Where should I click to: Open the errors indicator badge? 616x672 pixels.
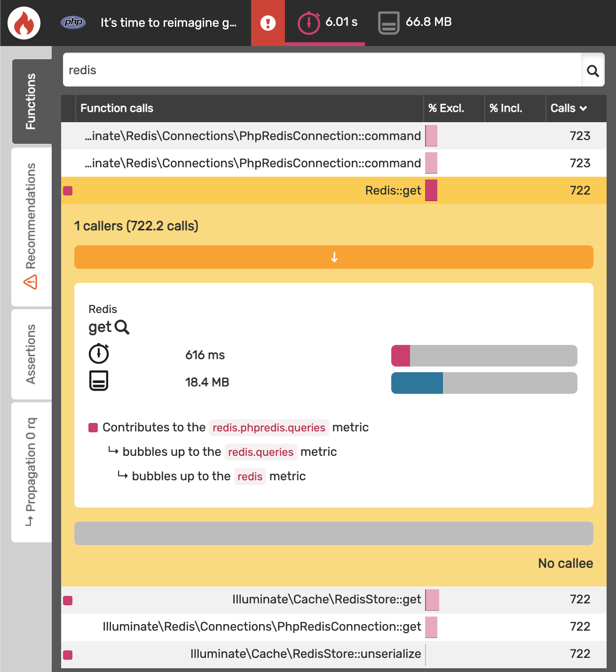[268, 21]
